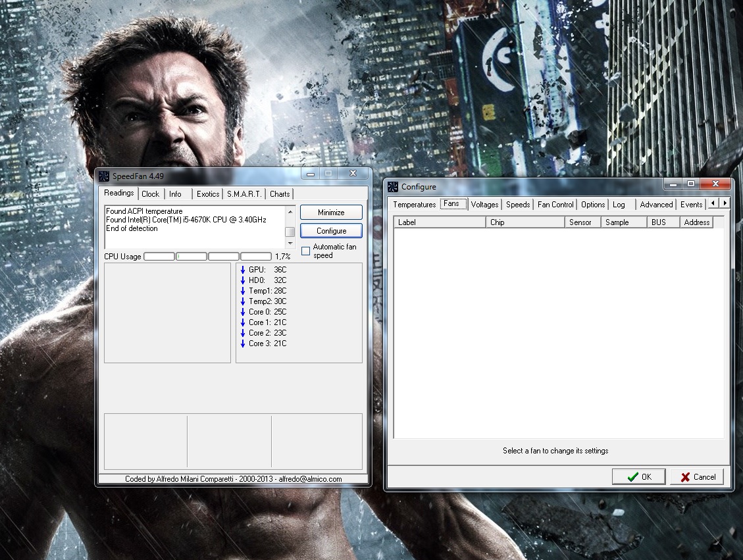Close the SpeedFan 4.49 window
This screenshot has height=560, width=743.
(353, 174)
